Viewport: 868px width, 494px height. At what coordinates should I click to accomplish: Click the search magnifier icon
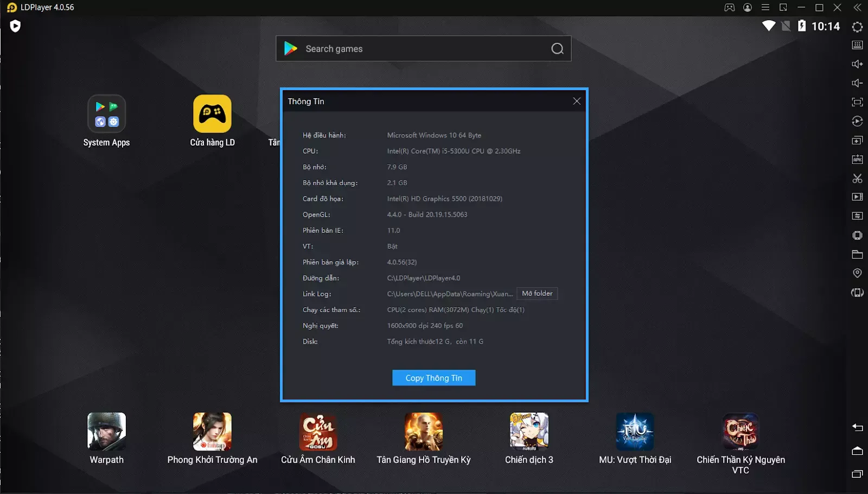click(x=557, y=49)
